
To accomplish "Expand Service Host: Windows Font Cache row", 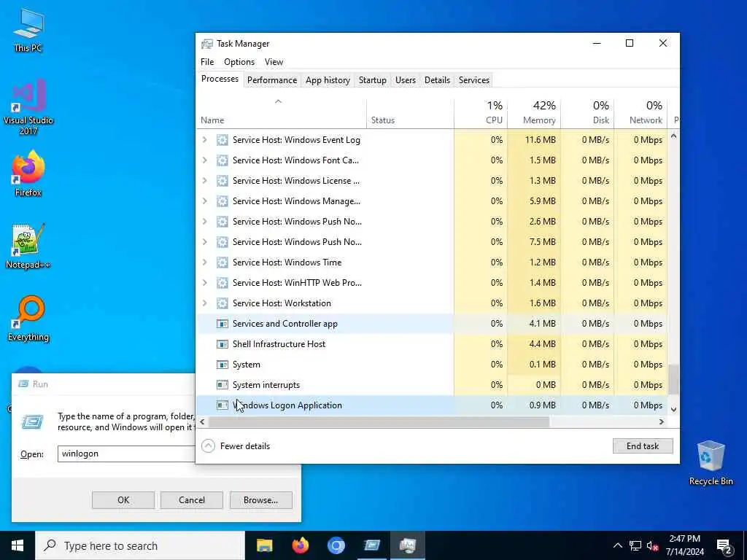I will tap(205, 160).
